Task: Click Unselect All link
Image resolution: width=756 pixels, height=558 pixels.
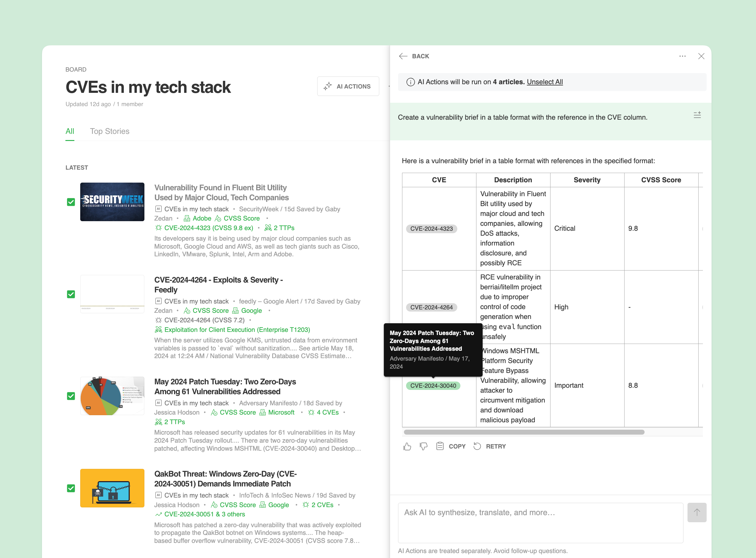Action: [545, 82]
